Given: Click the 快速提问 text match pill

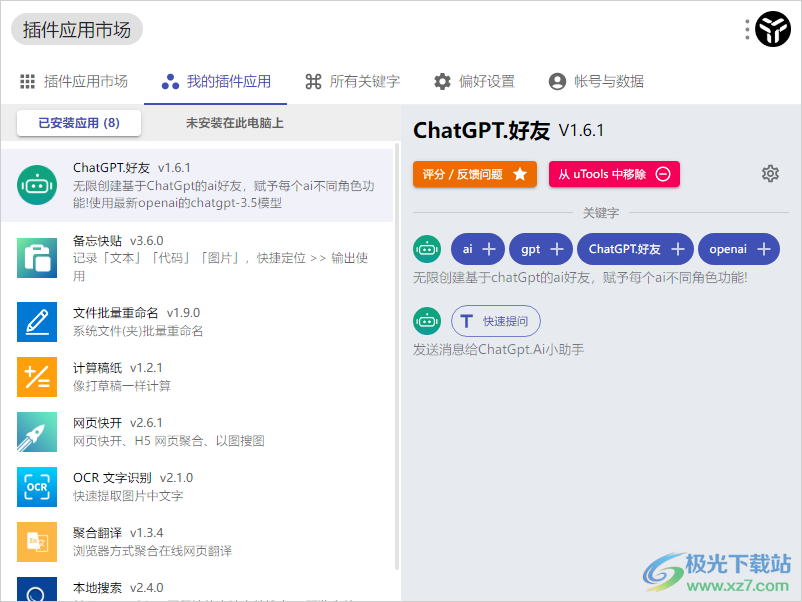Looking at the screenshot, I should 496,321.
